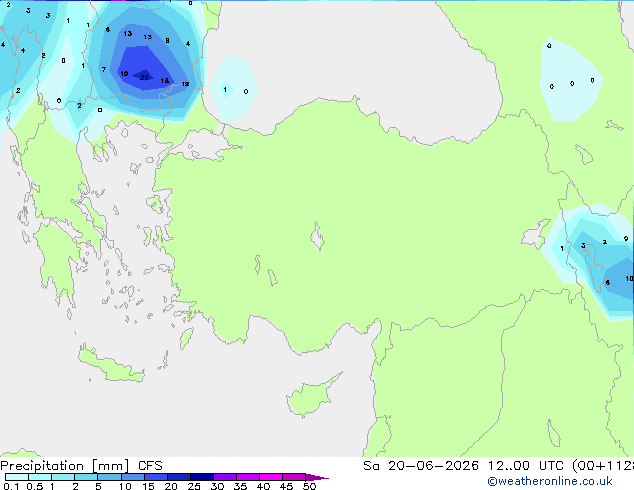634x490 pixels.
Task: Click the "Precipitation [mm] CFS" title text
Action: click(81, 466)
